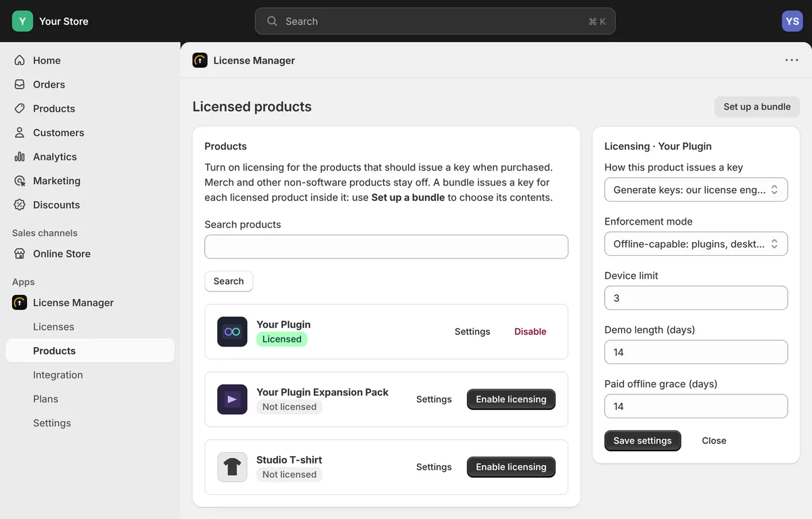This screenshot has height=519, width=812.
Task: Open Plans under License Manager
Action: coord(90,399)
